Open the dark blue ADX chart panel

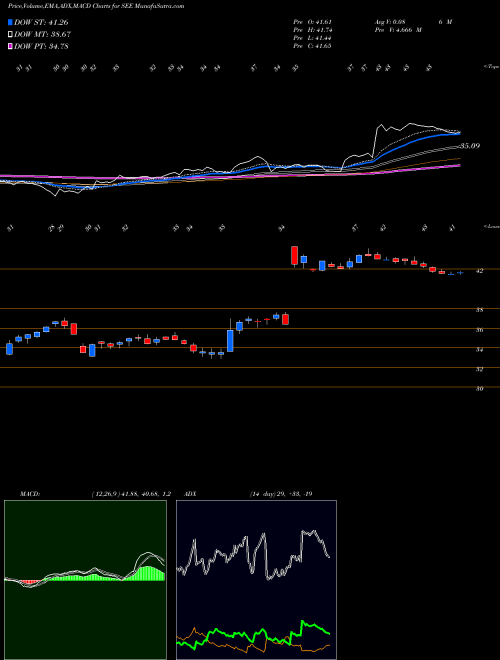256,580
